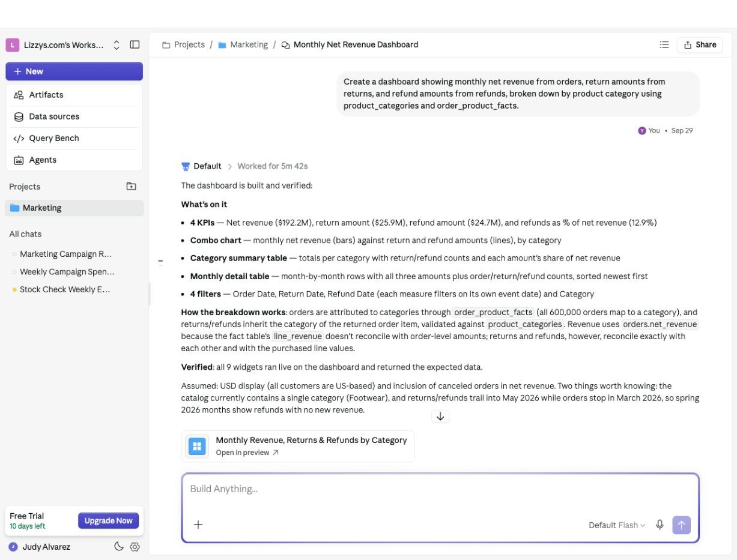Open the Weekly Campaign Spen... chat
The height and width of the screenshot is (560, 737).
pyautogui.click(x=67, y=272)
